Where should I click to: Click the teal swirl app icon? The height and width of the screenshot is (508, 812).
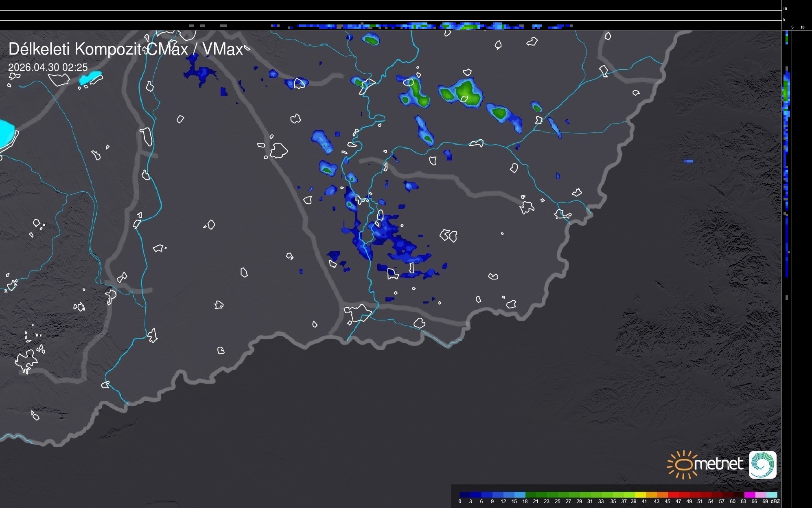click(x=762, y=464)
